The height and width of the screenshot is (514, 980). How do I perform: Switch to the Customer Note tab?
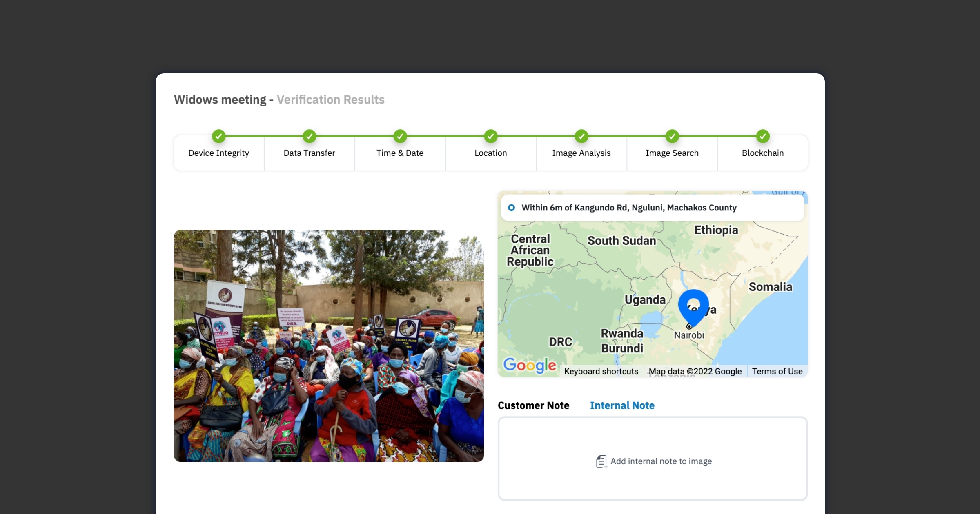[x=533, y=405]
